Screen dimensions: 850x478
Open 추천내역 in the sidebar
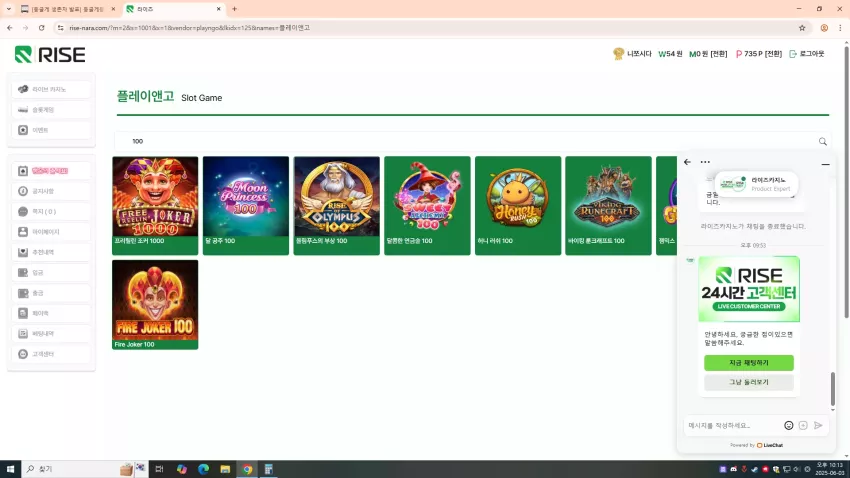pos(51,252)
